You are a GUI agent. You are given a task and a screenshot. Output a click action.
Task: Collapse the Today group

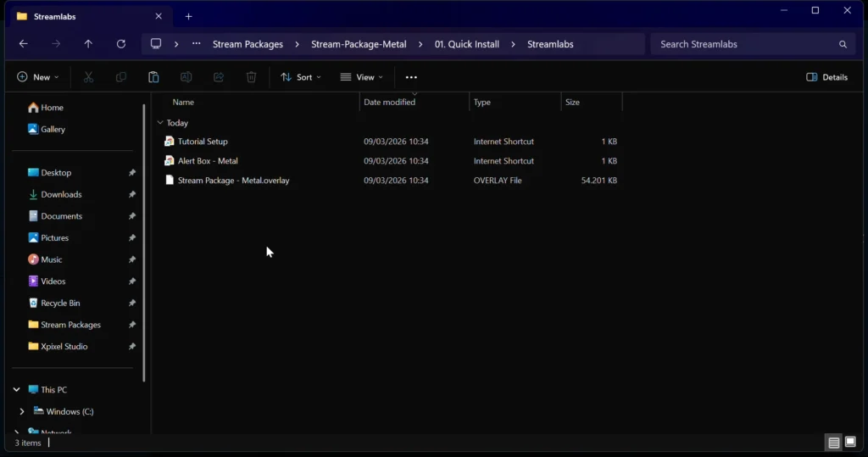tap(160, 123)
